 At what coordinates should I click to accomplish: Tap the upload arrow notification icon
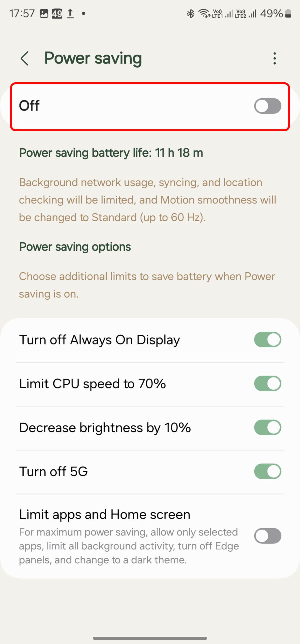click(70, 13)
